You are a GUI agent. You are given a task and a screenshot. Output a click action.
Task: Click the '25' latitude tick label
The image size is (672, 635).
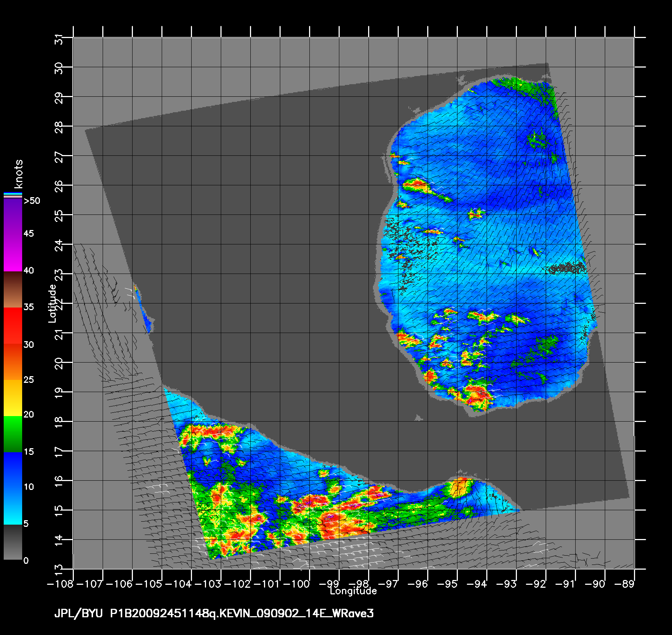pyautogui.click(x=59, y=216)
